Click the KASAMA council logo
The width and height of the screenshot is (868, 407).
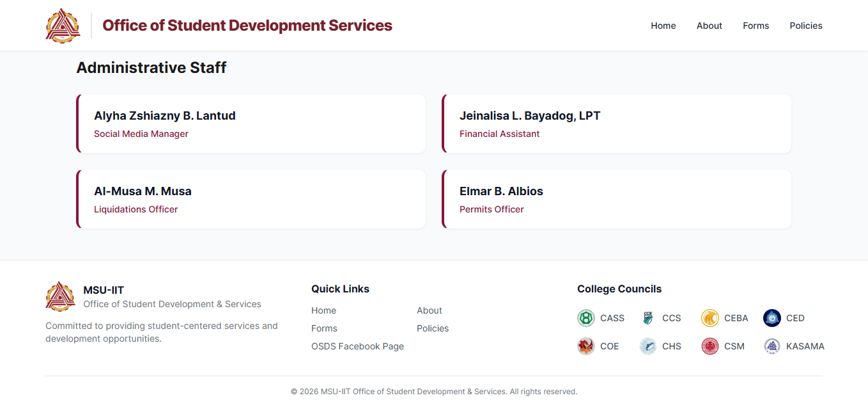click(771, 346)
